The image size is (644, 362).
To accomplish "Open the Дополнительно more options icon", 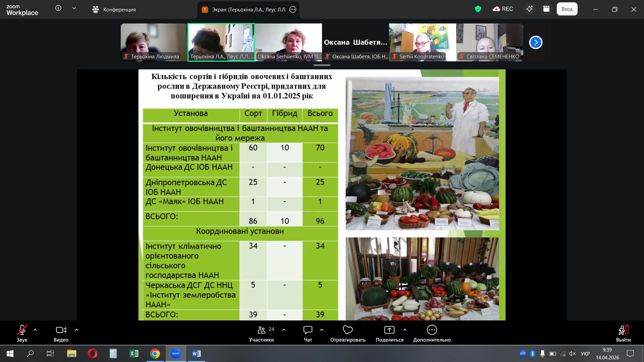I will 432,330.
